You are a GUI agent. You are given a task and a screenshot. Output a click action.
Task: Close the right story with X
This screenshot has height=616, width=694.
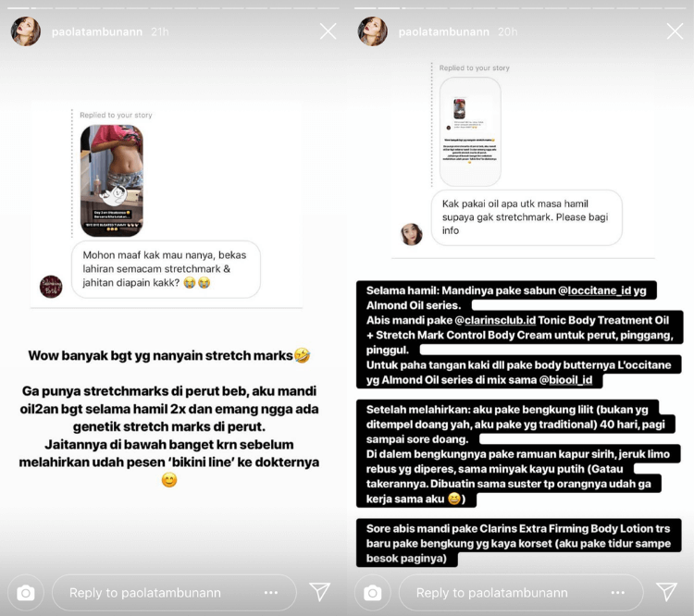pos(675,31)
